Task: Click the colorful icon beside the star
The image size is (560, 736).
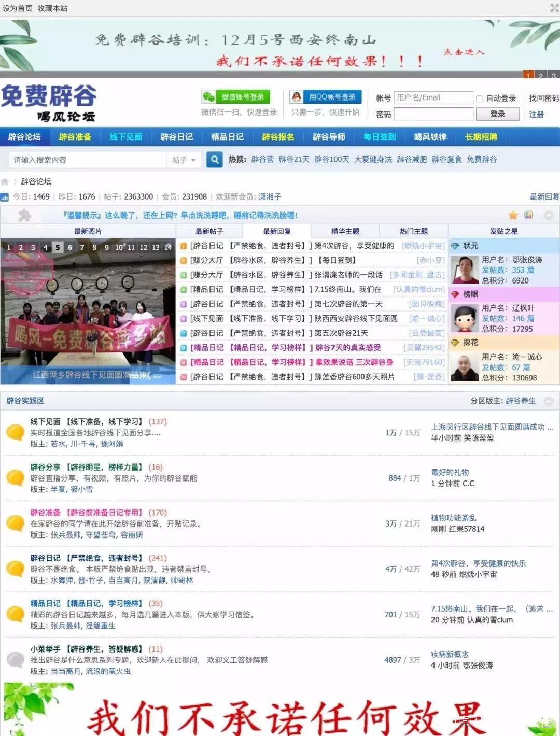Action: click(528, 215)
